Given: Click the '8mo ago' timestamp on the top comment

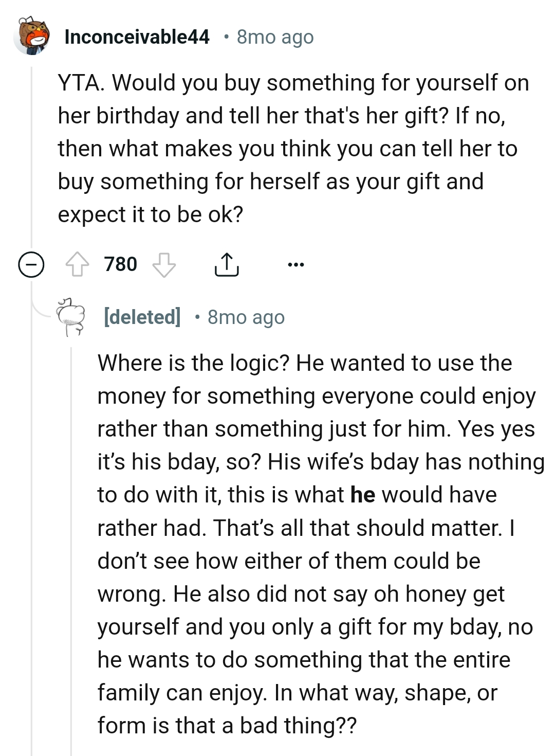Looking at the screenshot, I should point(273,37).
